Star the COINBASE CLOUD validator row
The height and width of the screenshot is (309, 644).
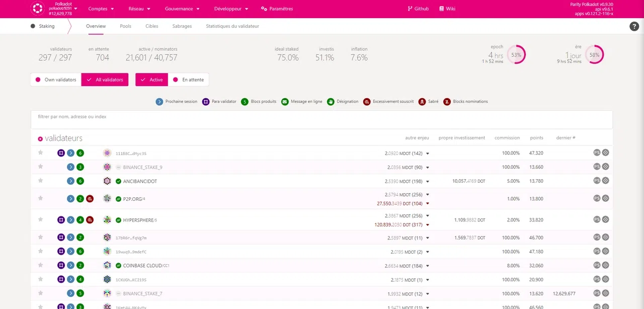(40, 265)
